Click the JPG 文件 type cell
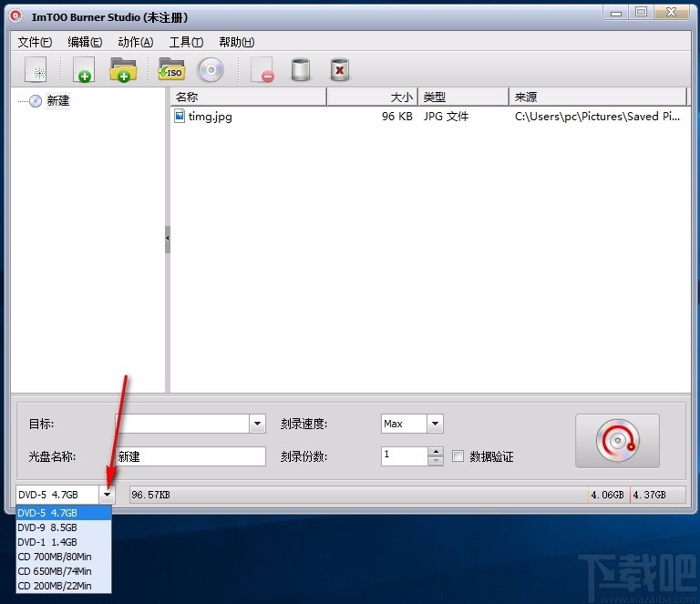The image size is (700, 604). (x=446, y=117)
